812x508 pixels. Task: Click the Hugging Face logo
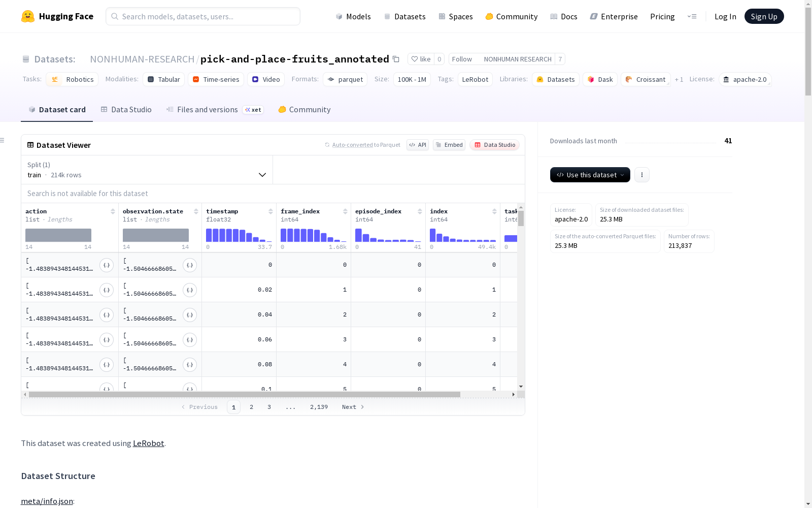57,16
